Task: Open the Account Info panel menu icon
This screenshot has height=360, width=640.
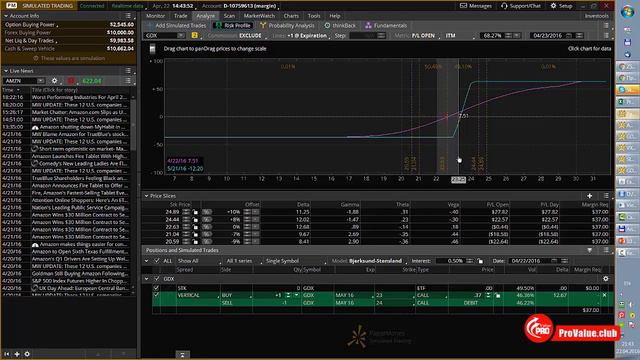Action: (x=128, y=16)
